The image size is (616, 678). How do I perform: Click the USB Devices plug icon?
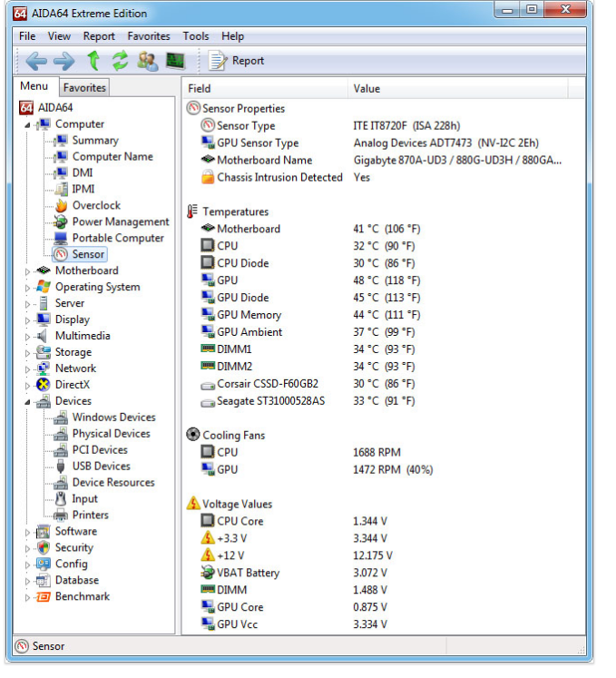[61, 467]
